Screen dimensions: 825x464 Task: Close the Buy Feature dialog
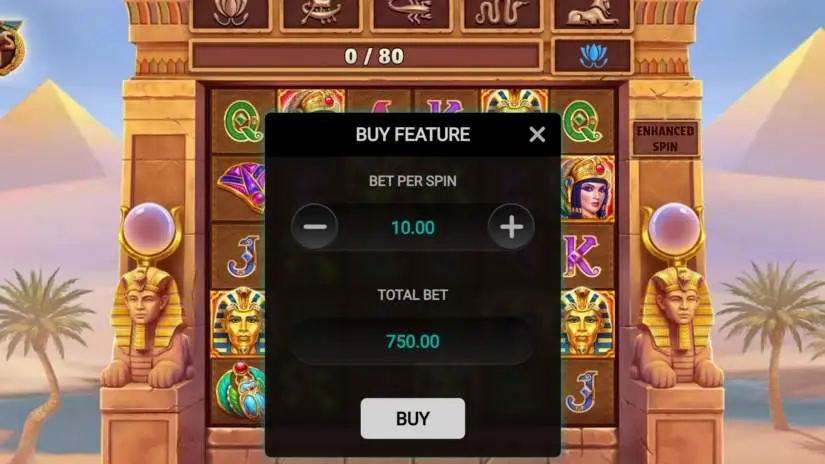coord(537,135)
